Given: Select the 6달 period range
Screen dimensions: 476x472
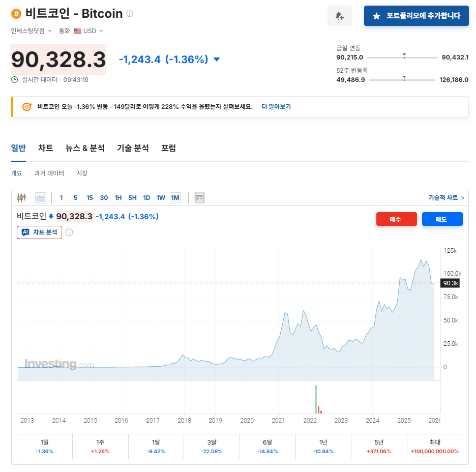Looking at the screenshot, I should [267, 447].
